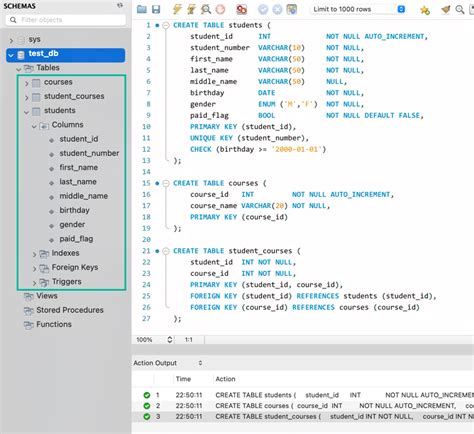474x434 pixels.
Task: Click the Time column header
Action: (x=183, y=379)
